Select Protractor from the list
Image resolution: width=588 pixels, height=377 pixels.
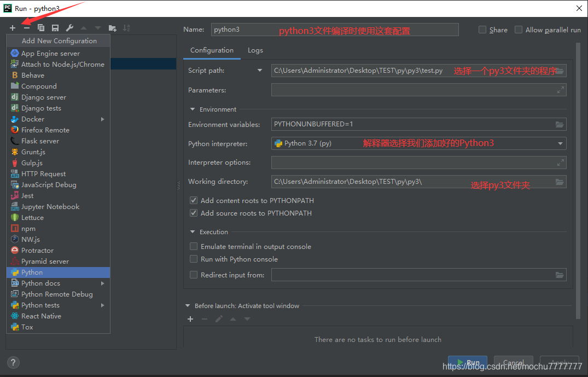[x=58, y=250]
